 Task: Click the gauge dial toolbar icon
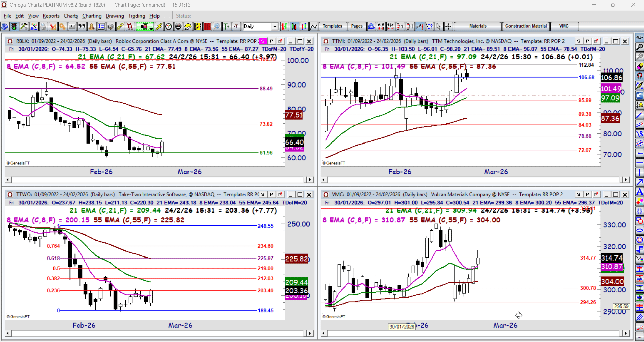coord(169,26)
